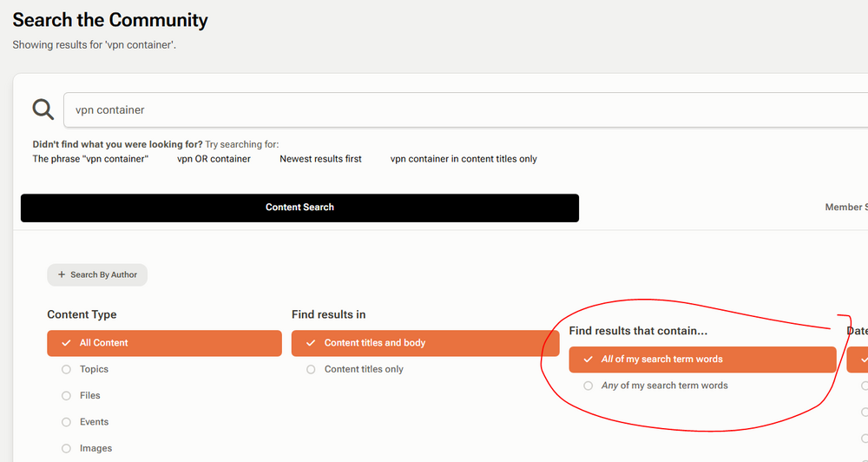Click the plus icon in Search By Author
The width and height of the screenshot is (868, 462).
[62, 274]
